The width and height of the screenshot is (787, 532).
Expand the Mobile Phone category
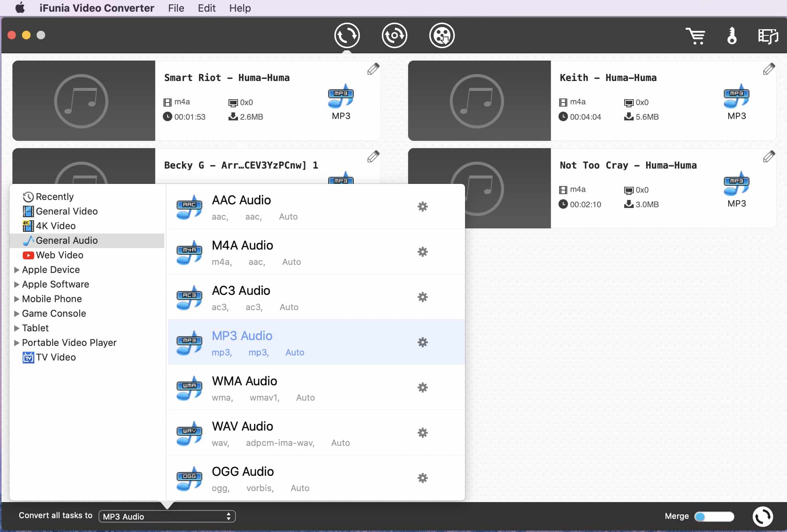click(16, 299)
